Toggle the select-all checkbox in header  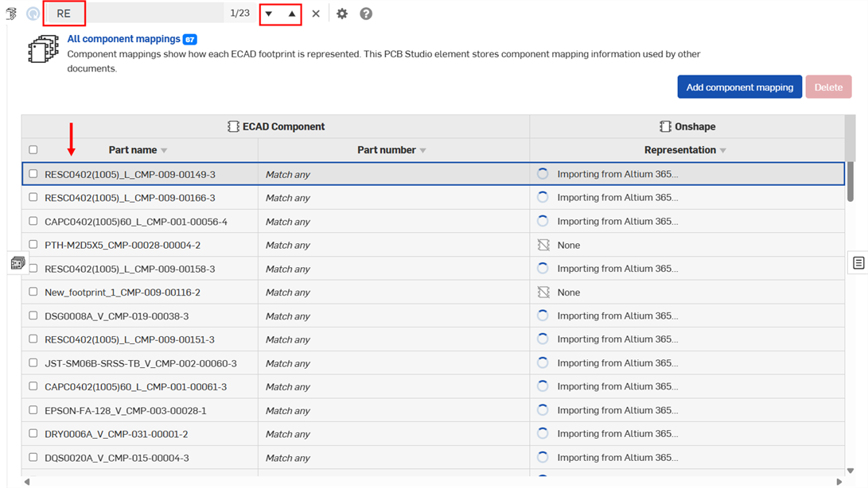click(x=33, y=149)
